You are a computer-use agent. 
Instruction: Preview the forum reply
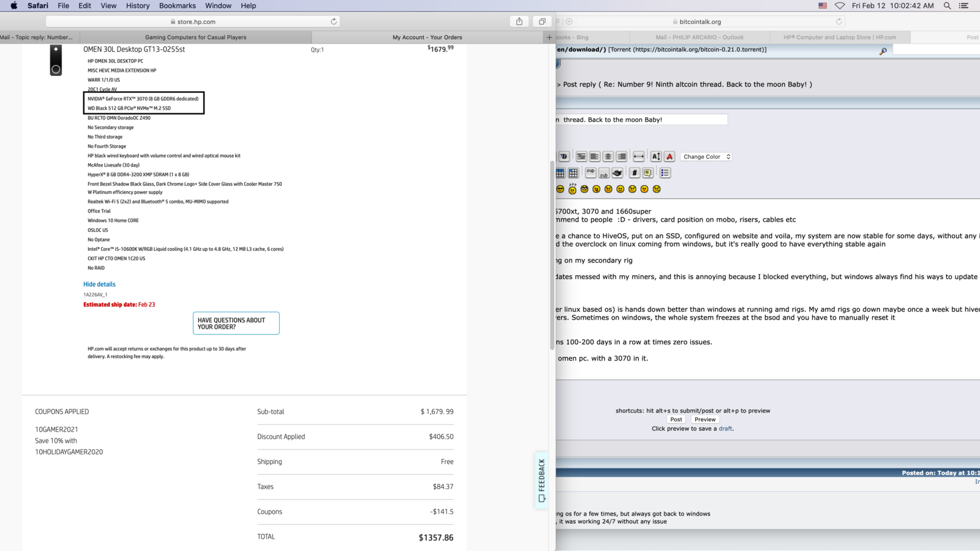(705, 419)
